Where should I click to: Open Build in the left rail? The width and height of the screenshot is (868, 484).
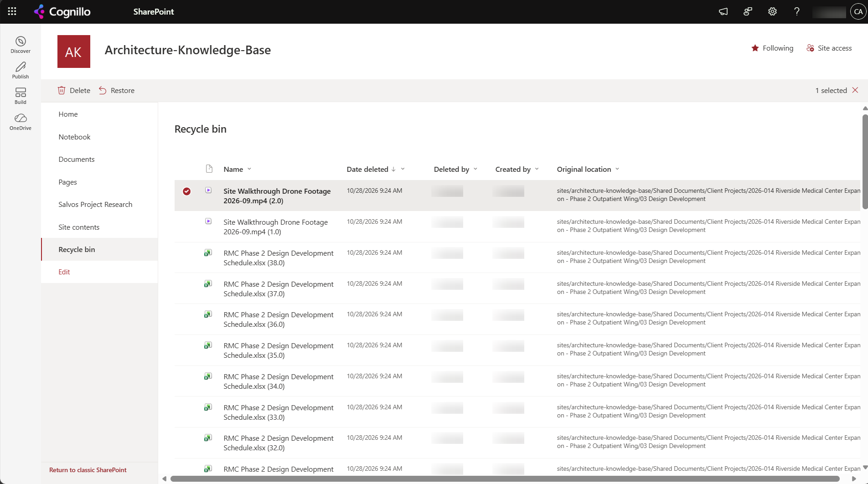pos(21,96)
